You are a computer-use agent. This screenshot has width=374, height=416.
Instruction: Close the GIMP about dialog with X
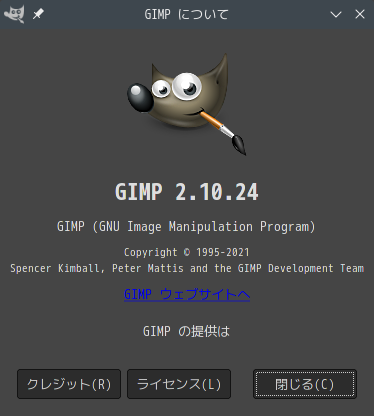point(360,14)
